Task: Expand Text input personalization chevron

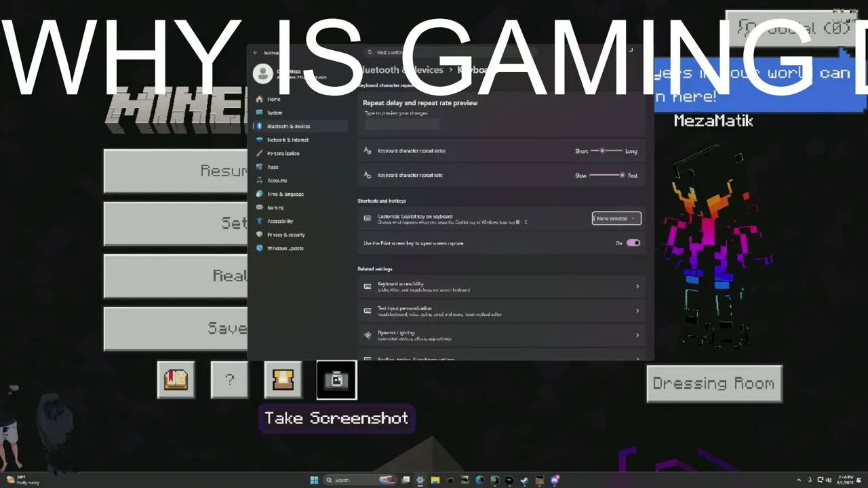Action: pyautogui.click(x=637, y=311)
